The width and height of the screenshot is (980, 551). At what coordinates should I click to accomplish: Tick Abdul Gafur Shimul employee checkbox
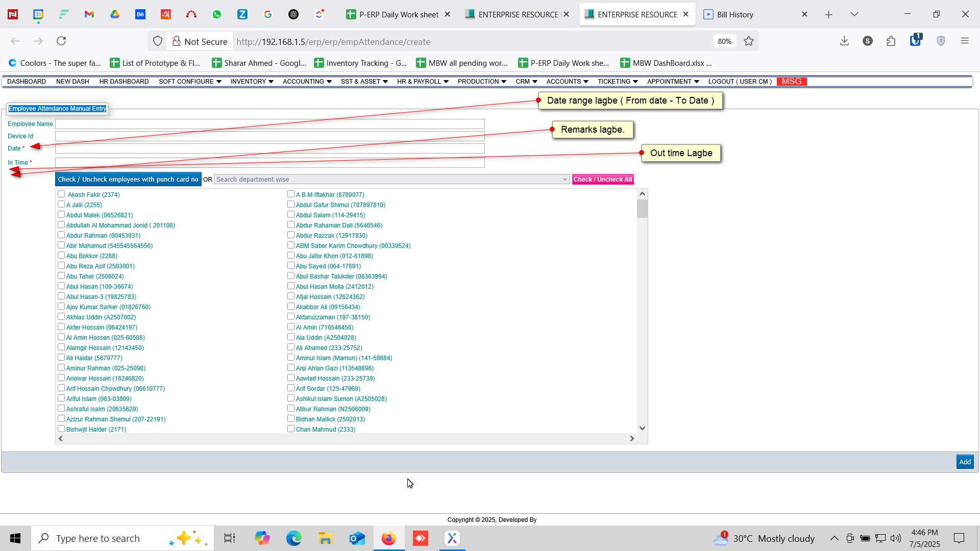point(291,204)
